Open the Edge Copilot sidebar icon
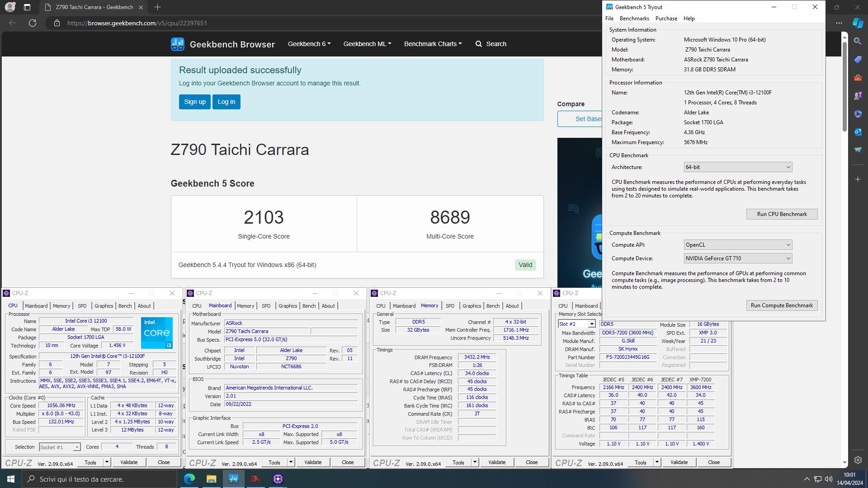 [858, 23]
